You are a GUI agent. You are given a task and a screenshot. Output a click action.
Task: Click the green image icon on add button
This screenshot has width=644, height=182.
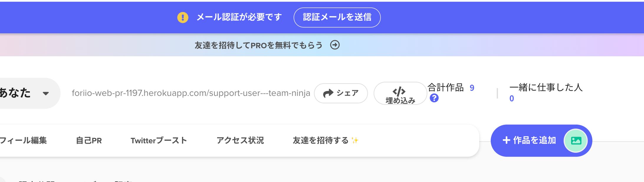tap(576, 141)
